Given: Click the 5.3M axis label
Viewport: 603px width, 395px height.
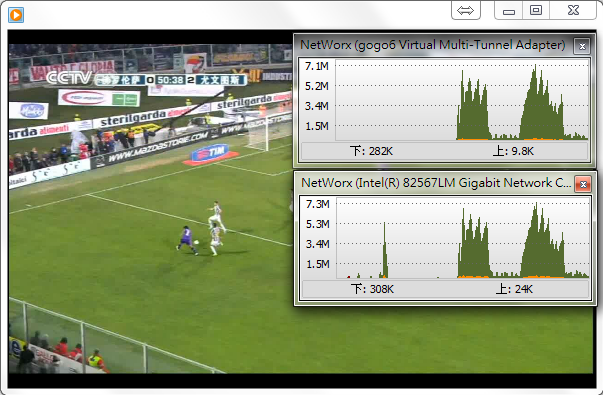Looking at the screenshot, I should pos(318,224).
